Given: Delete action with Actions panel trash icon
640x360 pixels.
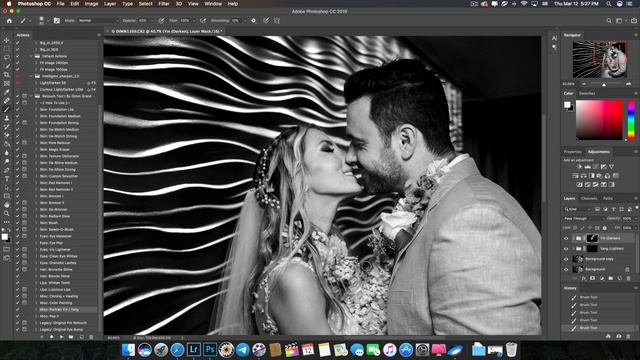Looking at the screenshot, I should coord(91,337).
